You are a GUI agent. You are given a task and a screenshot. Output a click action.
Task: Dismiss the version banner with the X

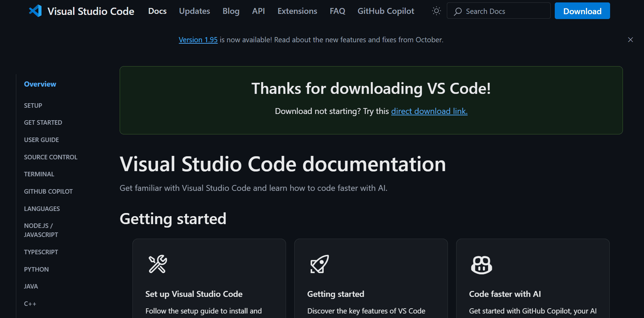pos(631,40)
